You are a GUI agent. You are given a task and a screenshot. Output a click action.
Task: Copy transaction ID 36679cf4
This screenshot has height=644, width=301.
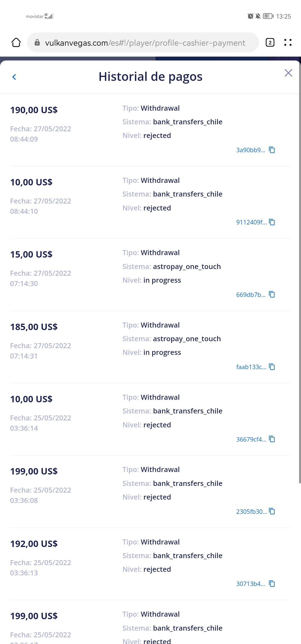[272, 439]
